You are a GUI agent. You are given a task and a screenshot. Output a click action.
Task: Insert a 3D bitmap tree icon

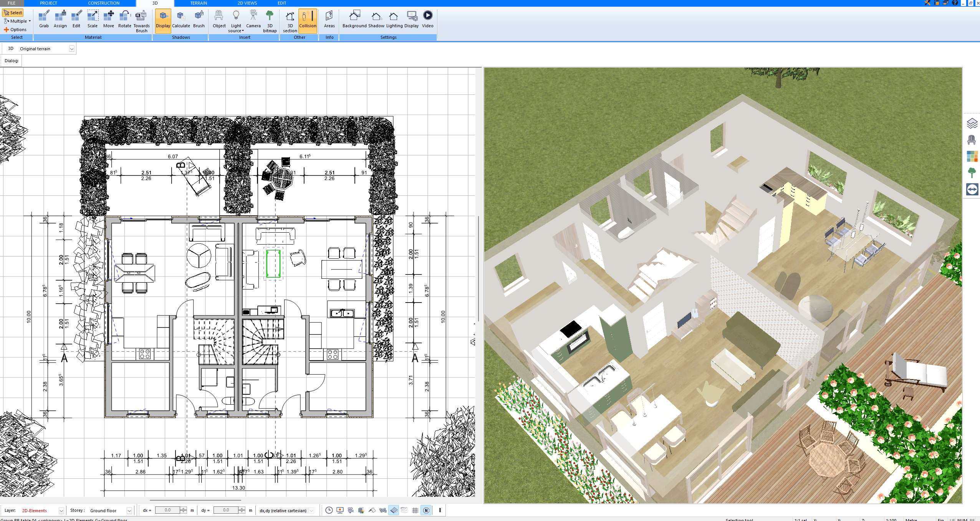click(x=270, y=21)
